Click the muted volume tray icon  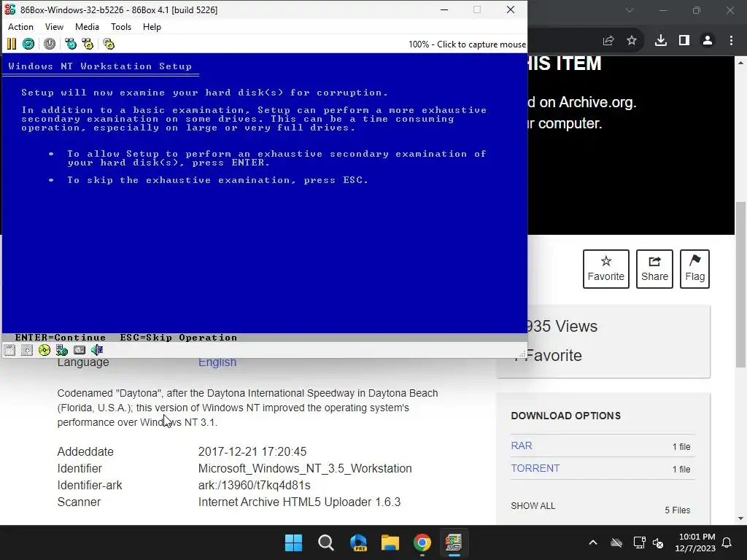(x=658, y=542)
